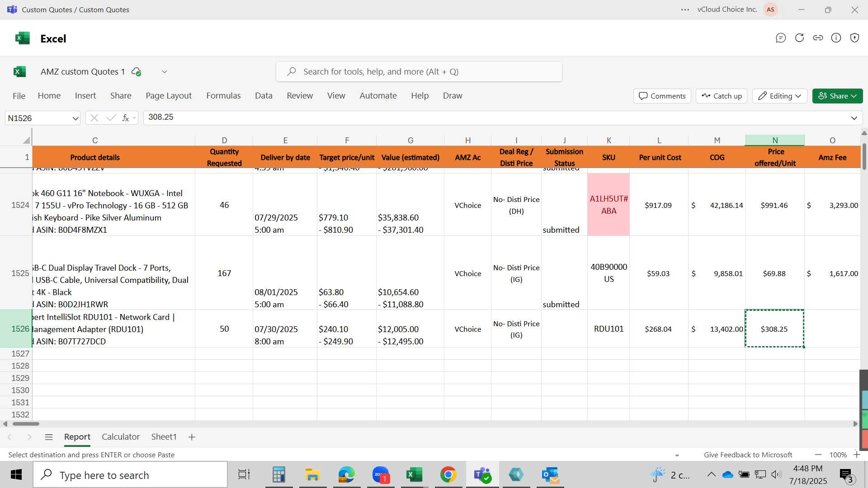
Task: Click the Windows taskbar search box
Action: (130, 475)
